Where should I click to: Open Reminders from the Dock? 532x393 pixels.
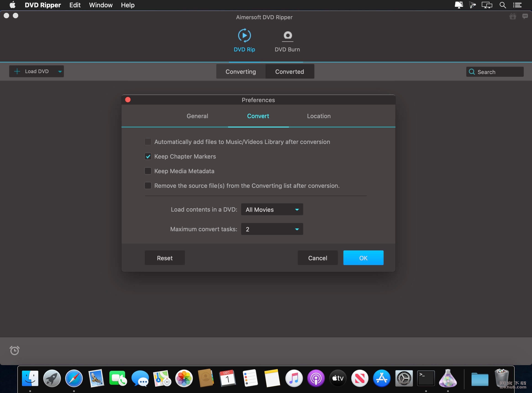[250, 378]
